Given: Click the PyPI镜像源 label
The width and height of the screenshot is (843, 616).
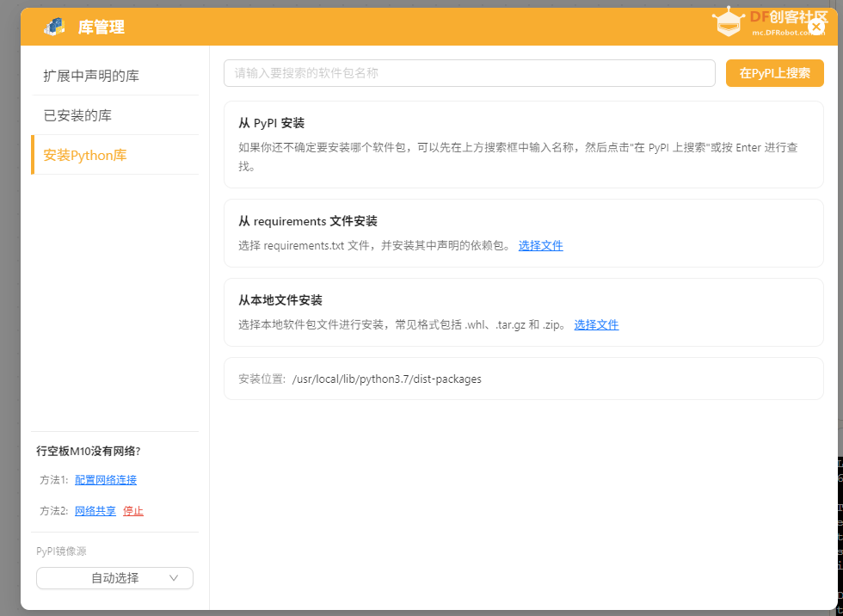Looking at the screenshot, I should [61, 551].
